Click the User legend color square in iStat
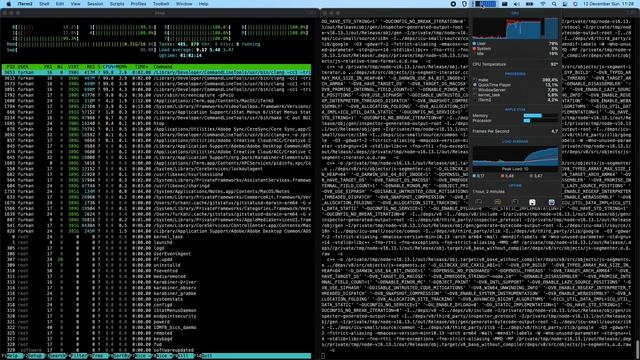The height and width of the screenshot is (360, 640). coord(474,43)
